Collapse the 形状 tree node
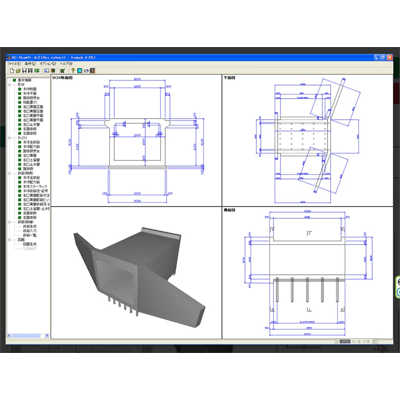The width and height of the screenshot is (400, 400). tap(9, 84)
